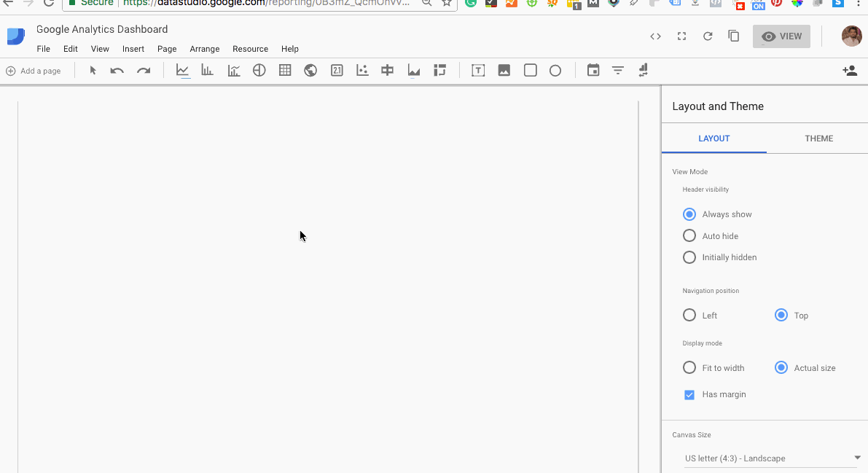Open report sharing to add people
The height and width of the screenshot is (473, 868).
point(849,70)
